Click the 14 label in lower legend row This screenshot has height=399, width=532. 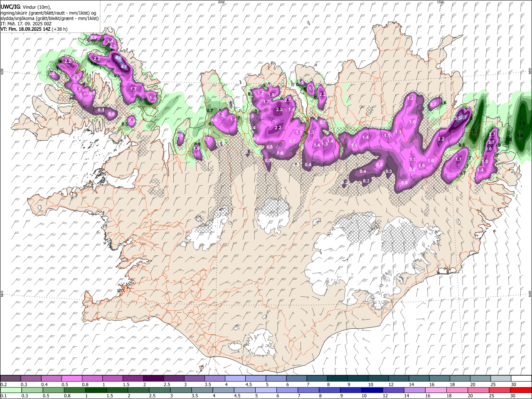coord(406,396)
